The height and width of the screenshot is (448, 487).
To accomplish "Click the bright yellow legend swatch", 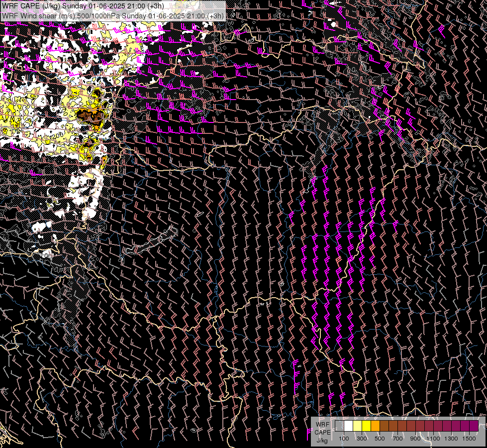I will click(x=367, y=426).
